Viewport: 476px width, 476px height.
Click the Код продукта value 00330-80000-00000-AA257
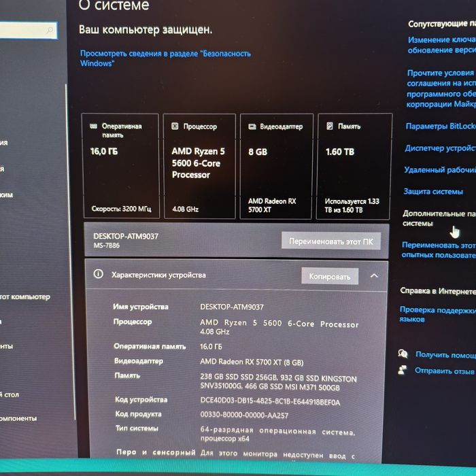coord(244,415)
